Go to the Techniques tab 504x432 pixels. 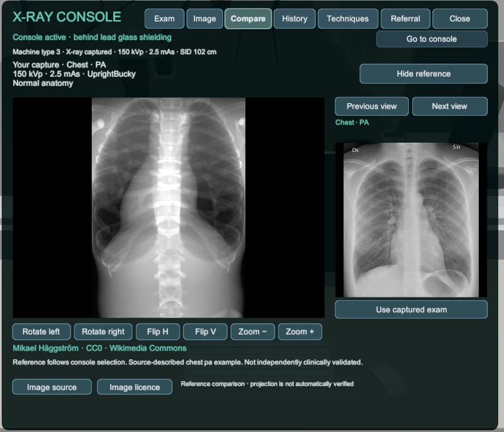348,19
